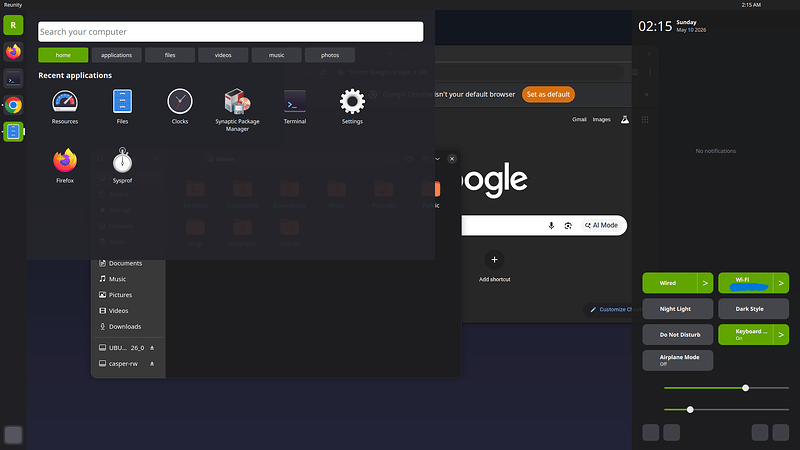Adjust the lower brightness slider
This screenshot has height=450, width=800.
pos(726,410)
